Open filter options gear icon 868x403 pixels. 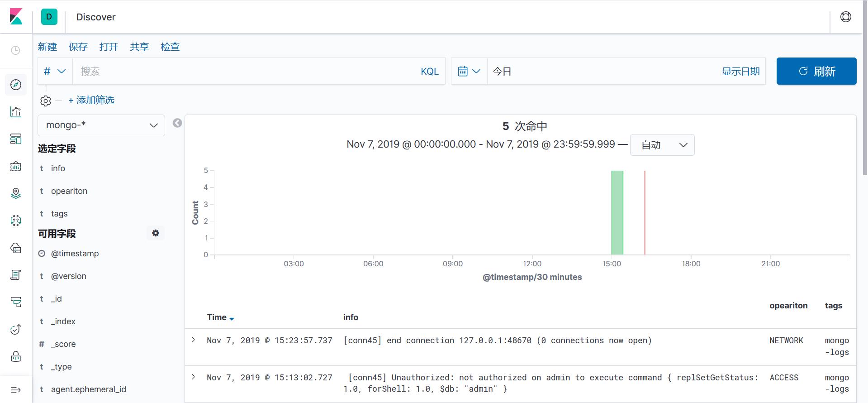(x=46, y=101)
